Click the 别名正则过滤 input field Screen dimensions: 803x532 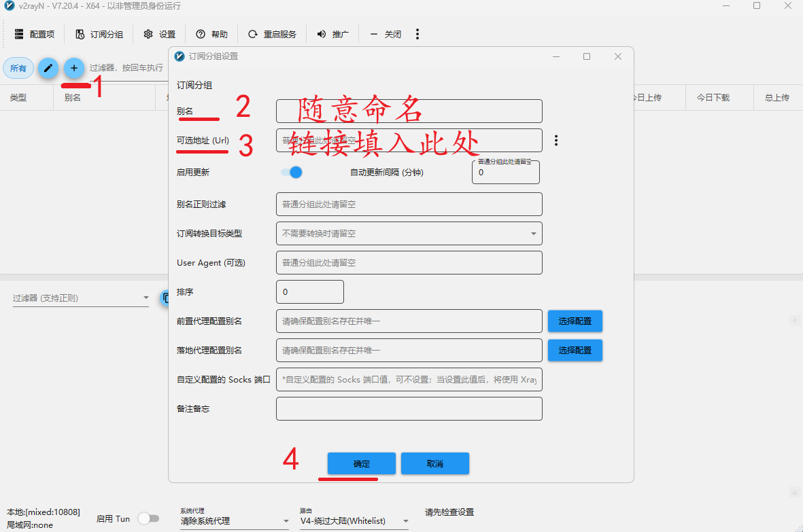point(409,204)
